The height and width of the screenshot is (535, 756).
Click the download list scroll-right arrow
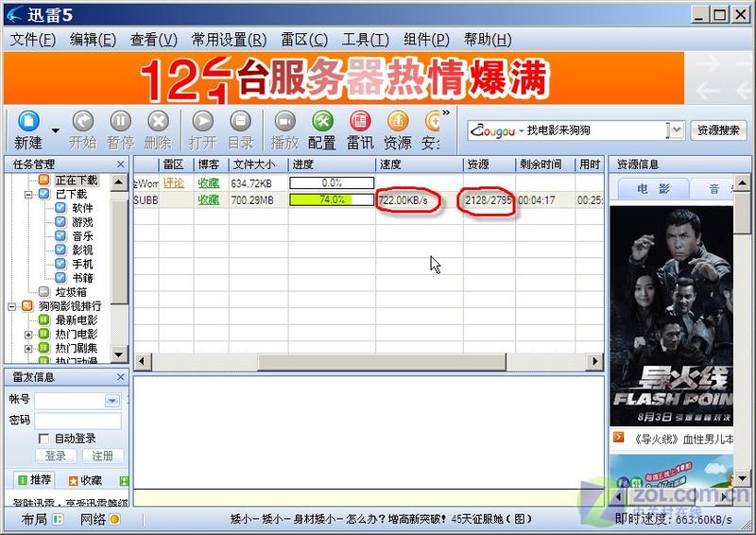(595, 361)
